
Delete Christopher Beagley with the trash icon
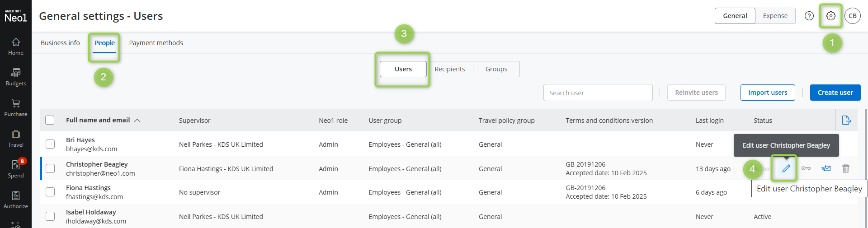(x=845, y=168)
